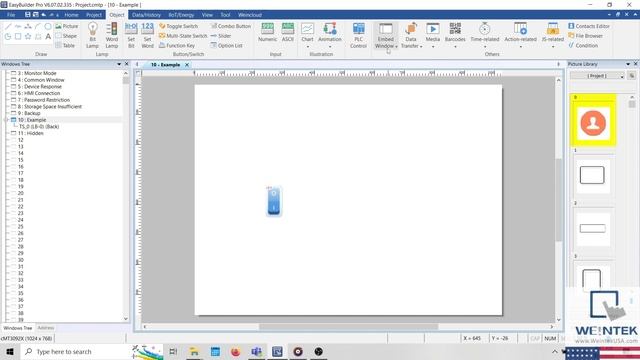Click the canvas horizontal scrollbar thumb
Viewport: 640px width, 360px height.
349,327
